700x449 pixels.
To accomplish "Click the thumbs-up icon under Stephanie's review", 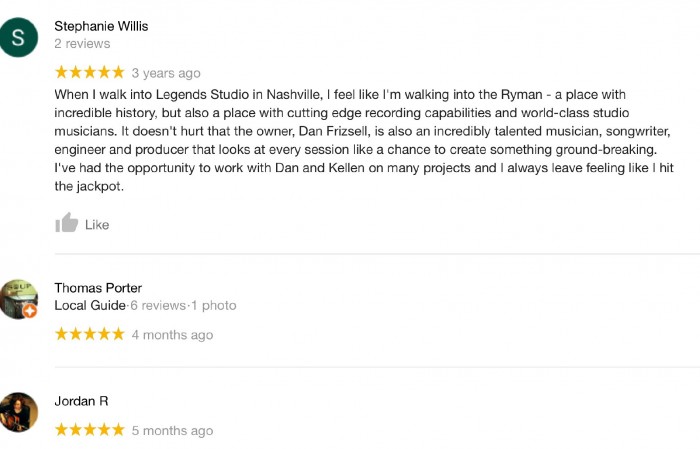I will click(67, 224).
